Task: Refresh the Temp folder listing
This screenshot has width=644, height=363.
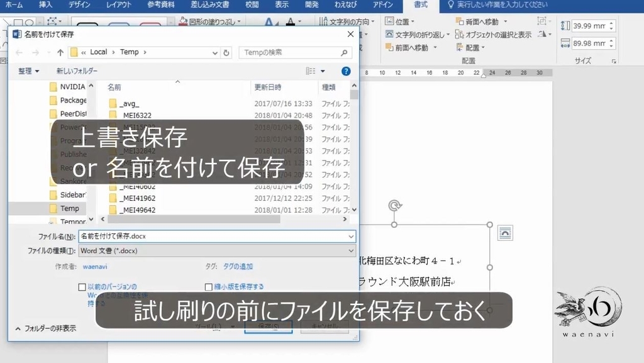Action: [226, 53]
